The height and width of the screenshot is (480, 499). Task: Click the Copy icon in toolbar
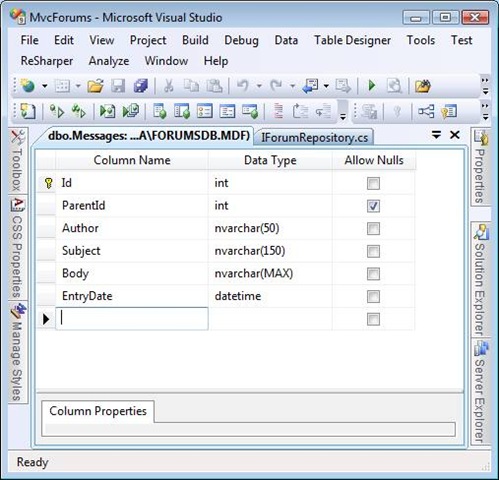point(191,86)
